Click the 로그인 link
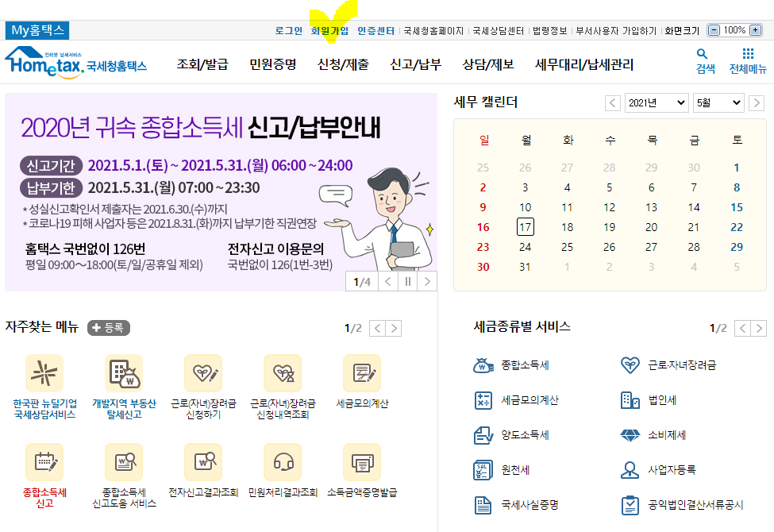 (x=289, y=31)
